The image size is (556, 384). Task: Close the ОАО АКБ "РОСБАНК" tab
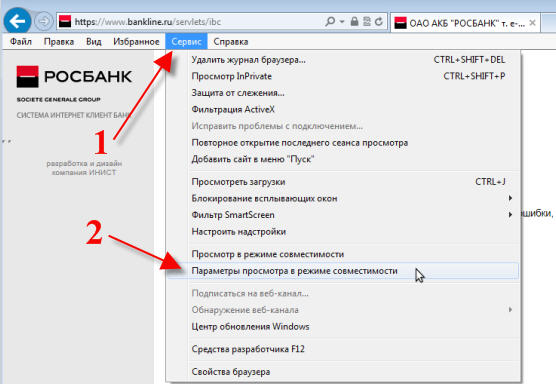pyautogui.click(x=532, y=23)
